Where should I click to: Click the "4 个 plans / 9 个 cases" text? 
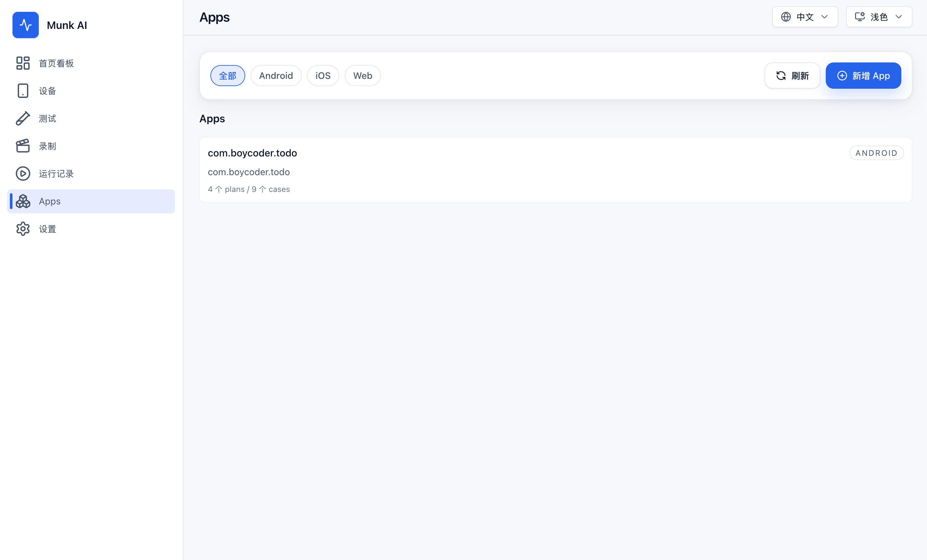coord(249,189)
